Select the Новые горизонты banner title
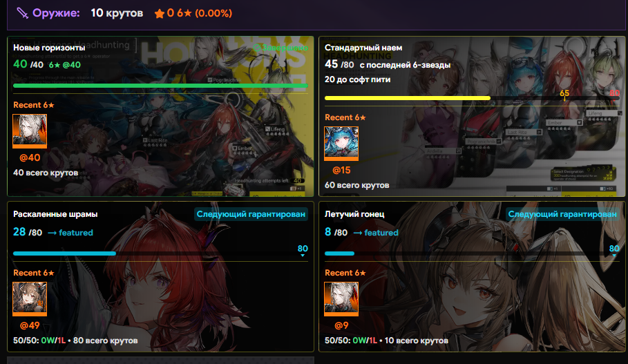Screen dimensions: 628x364 [49, 48]
